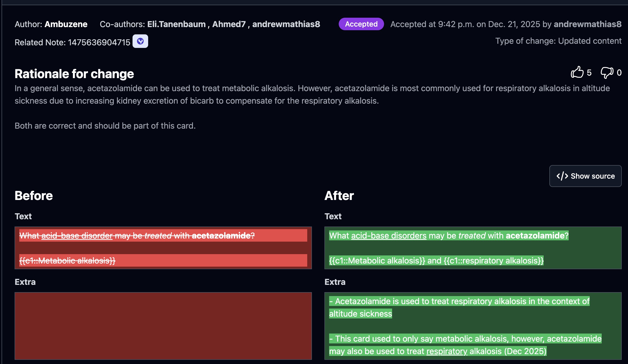This screenshot has width=628, height=364.
Task: Click the Rationale for change heading
Action: pos(74,74)
